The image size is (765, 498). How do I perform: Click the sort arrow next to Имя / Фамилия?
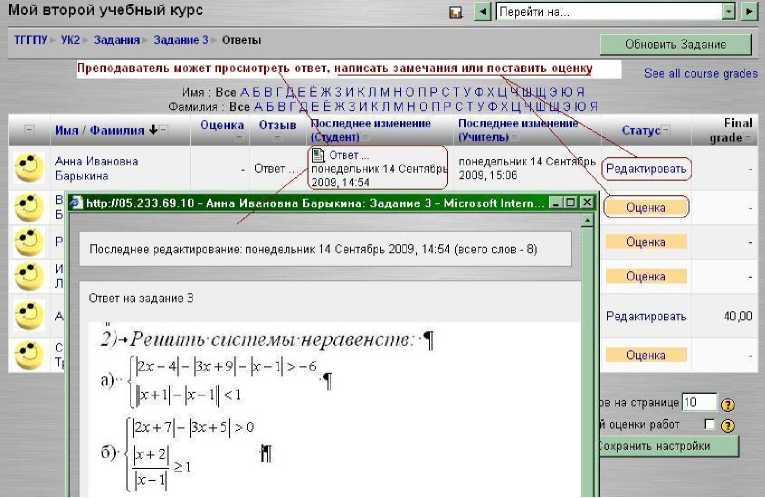[x=153, y=130]
